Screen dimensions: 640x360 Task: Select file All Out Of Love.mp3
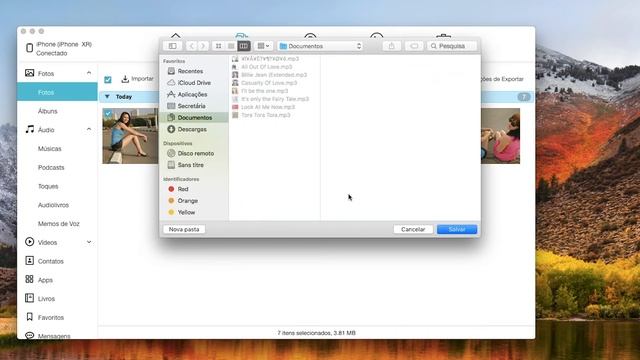point(267,67)
